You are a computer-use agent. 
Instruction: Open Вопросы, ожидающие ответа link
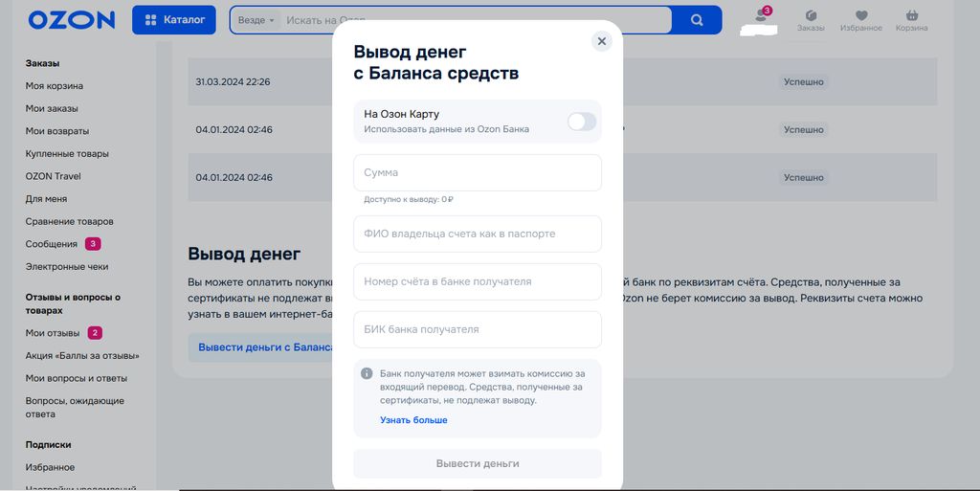pos(75,408)
